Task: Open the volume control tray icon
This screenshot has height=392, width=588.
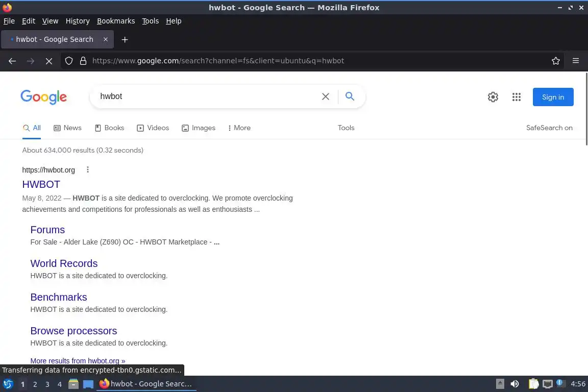Action: [x=514, y=384]
